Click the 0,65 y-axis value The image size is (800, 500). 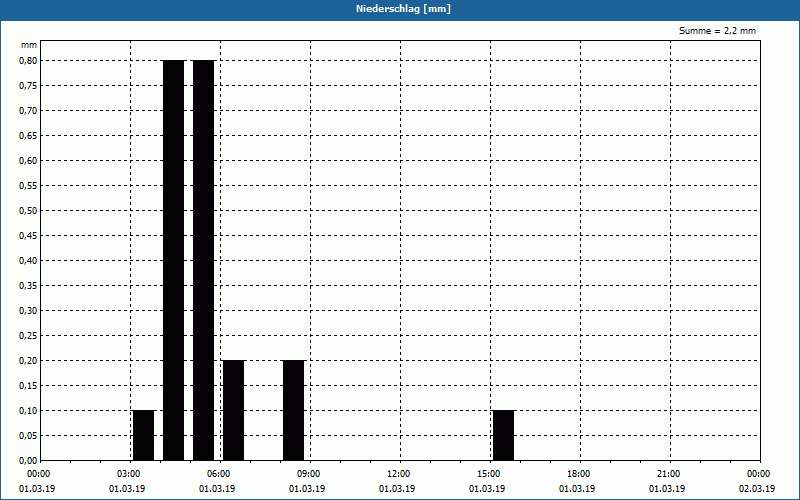pos(28,136)
